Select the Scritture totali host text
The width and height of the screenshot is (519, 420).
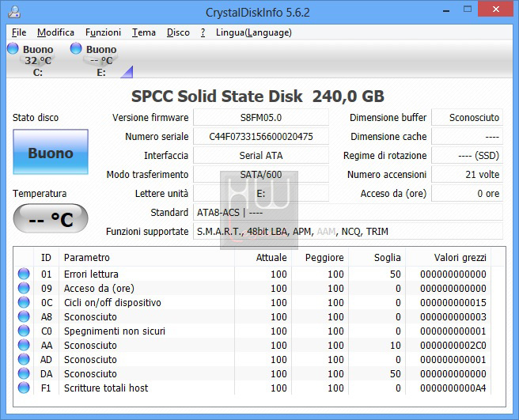(x=106, y=388)
